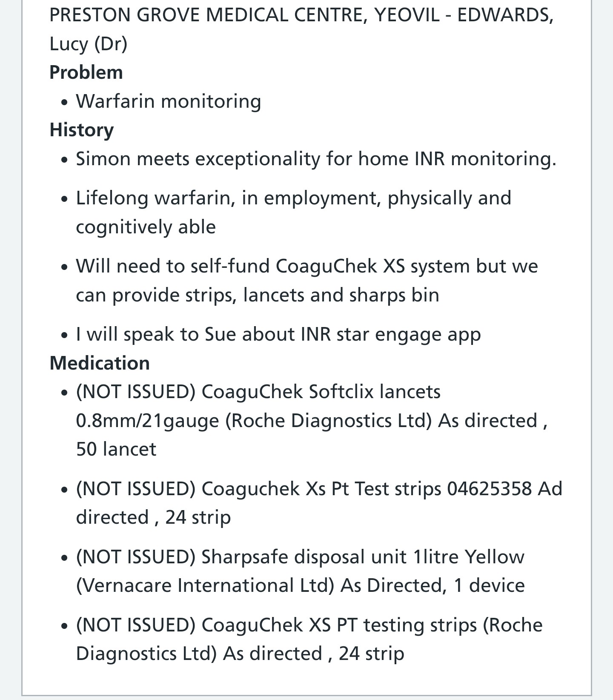Click the Problem section heading
Screen dimensions: 613x700
[x=86, y=72]
